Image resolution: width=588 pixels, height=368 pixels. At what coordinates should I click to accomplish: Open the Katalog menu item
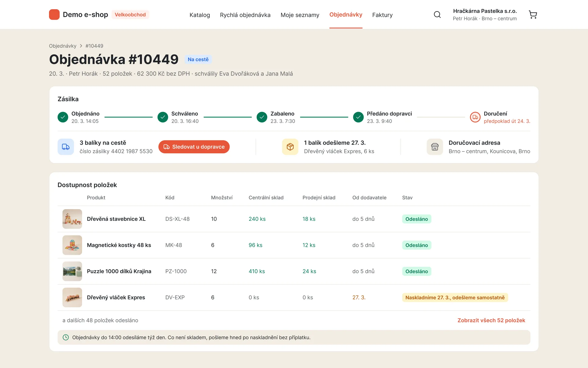point(200,15)
